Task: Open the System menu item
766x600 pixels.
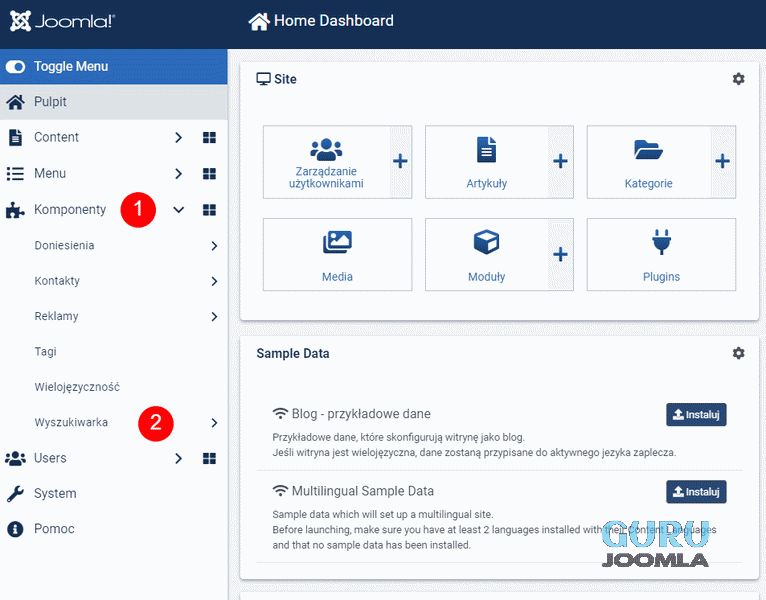Action: point(55,493)
